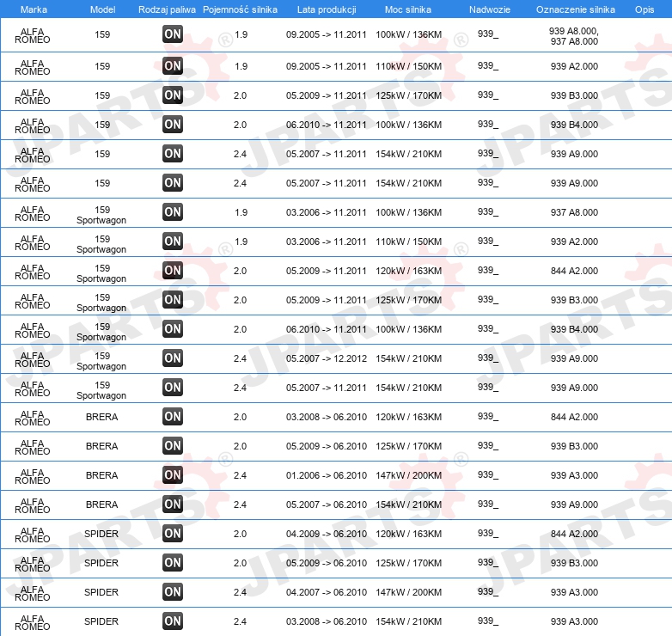Select '159 Sportwagon' model in the 937 A8.000 row
This screenshot has width=672, height=636.
(101, 215)
